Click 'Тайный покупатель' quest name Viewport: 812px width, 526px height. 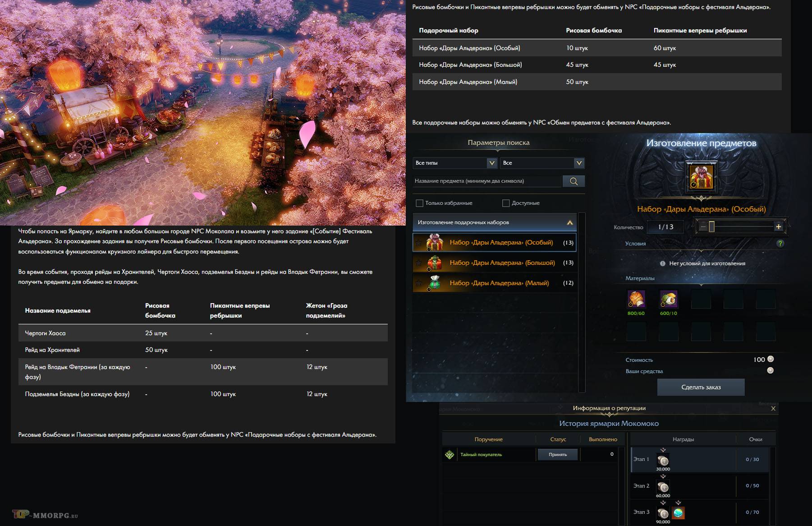click(x=481, y=455)
